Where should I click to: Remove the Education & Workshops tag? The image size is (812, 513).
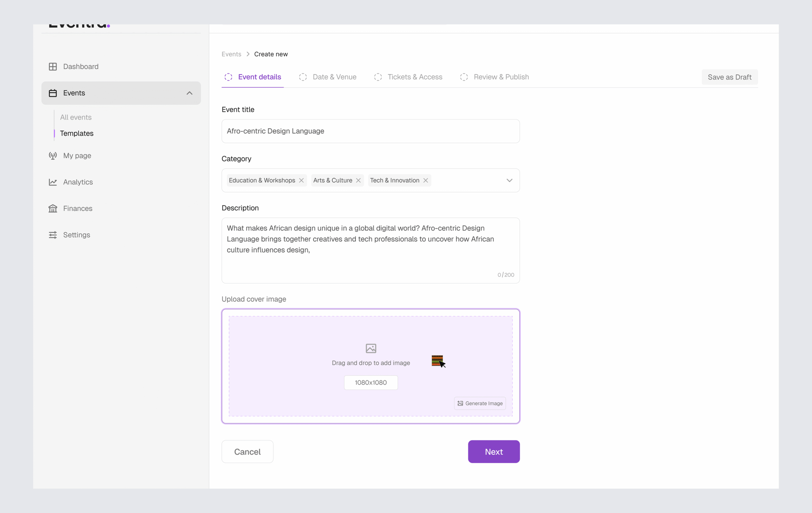click(x=301, y=181)
